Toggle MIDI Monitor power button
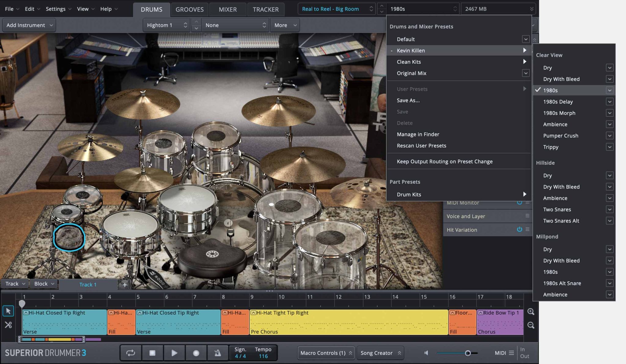The image size is (626, 364). pos(519,203)
